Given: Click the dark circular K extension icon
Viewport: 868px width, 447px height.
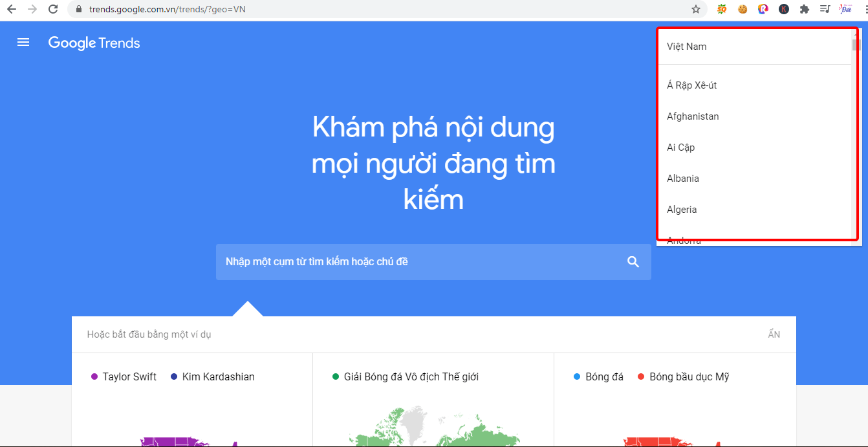Looking at the screenshot, I should point(783,9).
